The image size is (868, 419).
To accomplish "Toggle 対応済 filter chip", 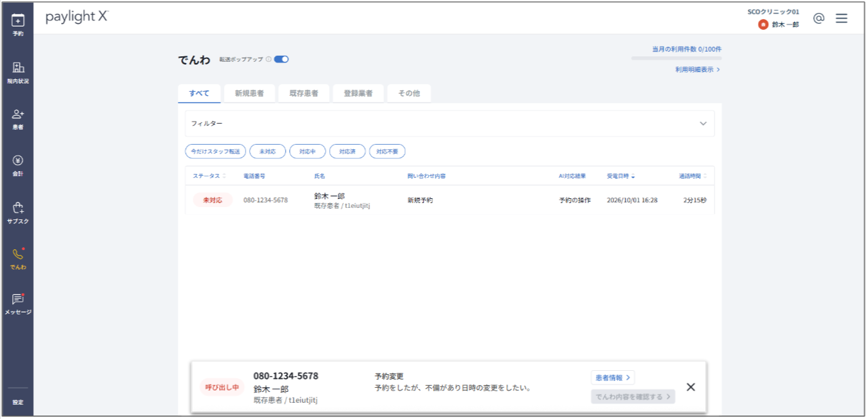I will (x=347, y=151).
